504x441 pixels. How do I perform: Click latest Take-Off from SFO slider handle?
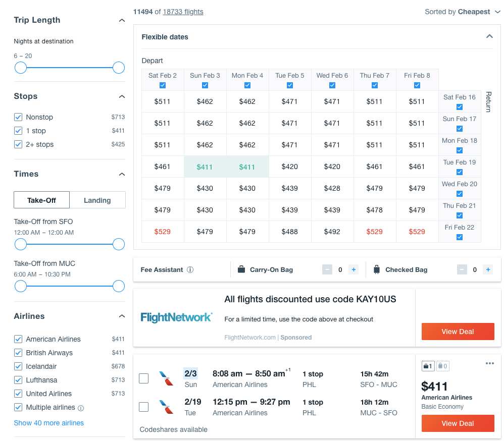coord(119,244)
